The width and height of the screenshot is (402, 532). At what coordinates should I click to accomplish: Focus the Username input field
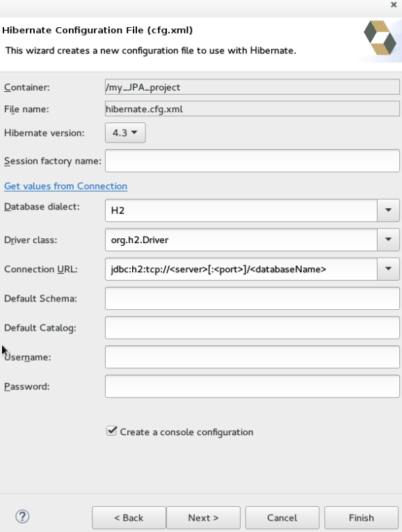(252, 357)
